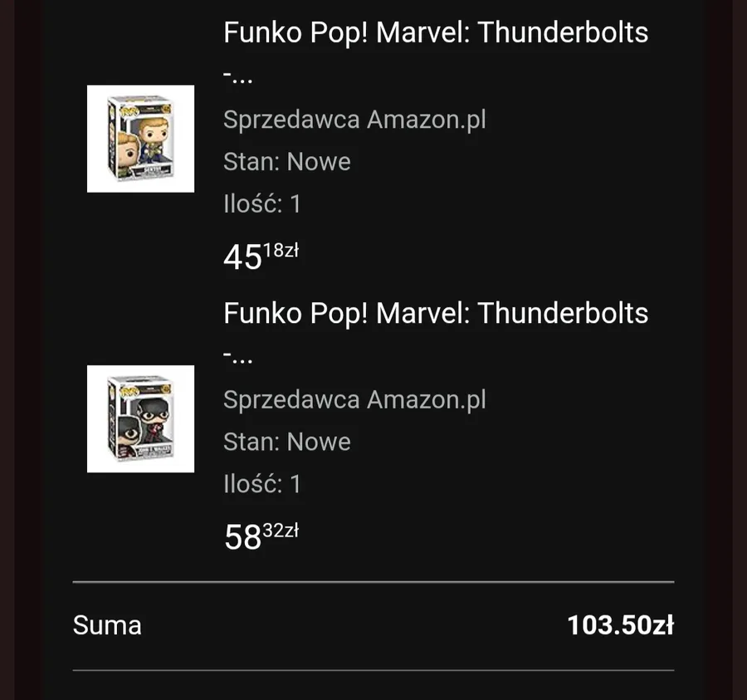Screen dimensions: 747x700
Task: Click Ilość: 1 on the first product
Action: point(261,203)
